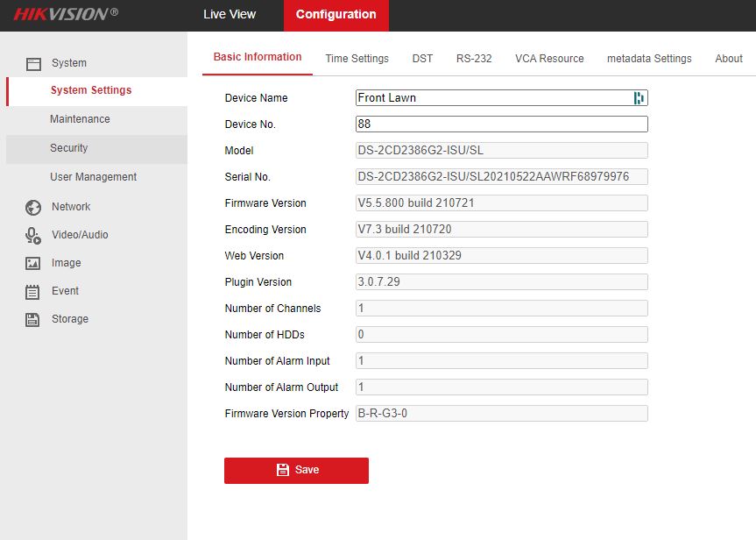Viewport: 756px width, 540px height.
Task: Open the DST tab
Action: [x=422, y=59]
